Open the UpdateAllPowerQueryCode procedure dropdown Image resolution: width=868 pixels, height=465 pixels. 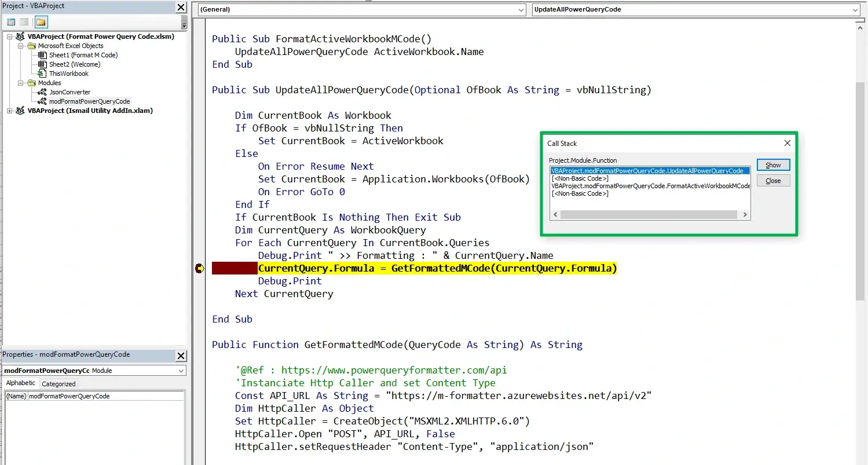coord(856,9)
